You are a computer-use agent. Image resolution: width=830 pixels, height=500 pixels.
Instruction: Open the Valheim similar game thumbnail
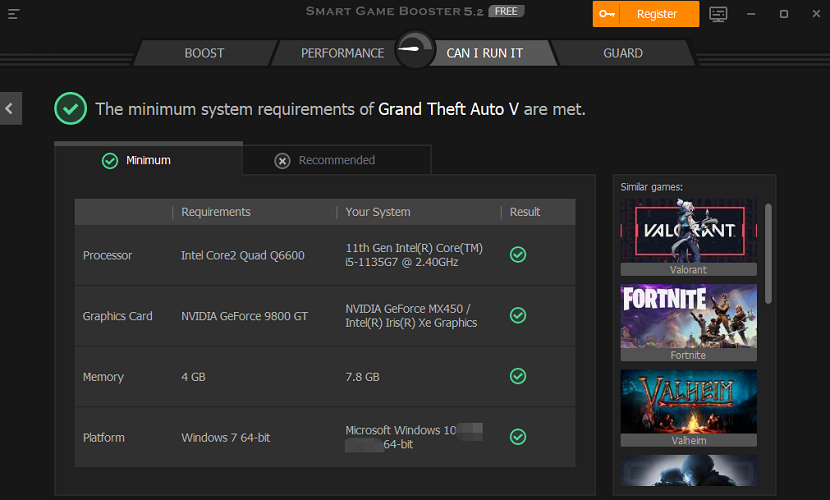click(x=689, y=402)
